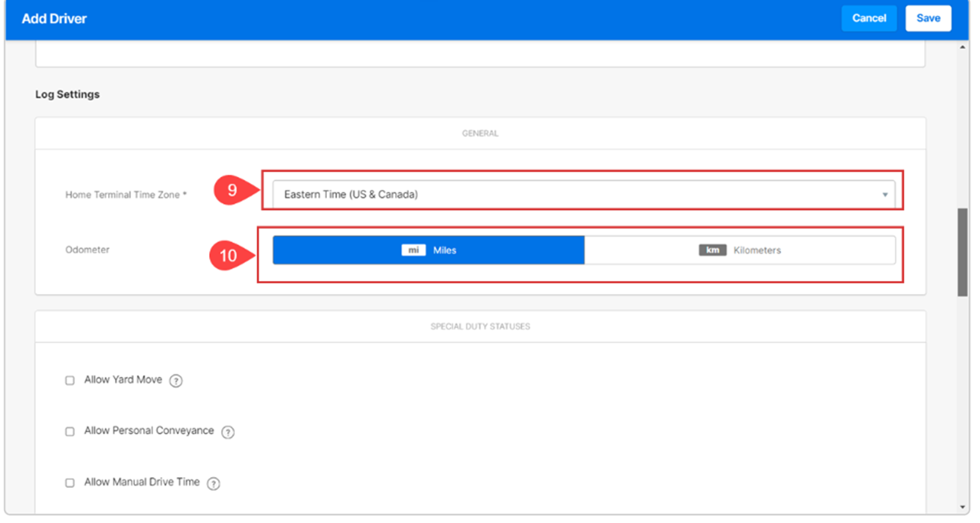Screen dimensions: 980x523
Task: Click the scrollbar down arrow
Action: point(963,507)
